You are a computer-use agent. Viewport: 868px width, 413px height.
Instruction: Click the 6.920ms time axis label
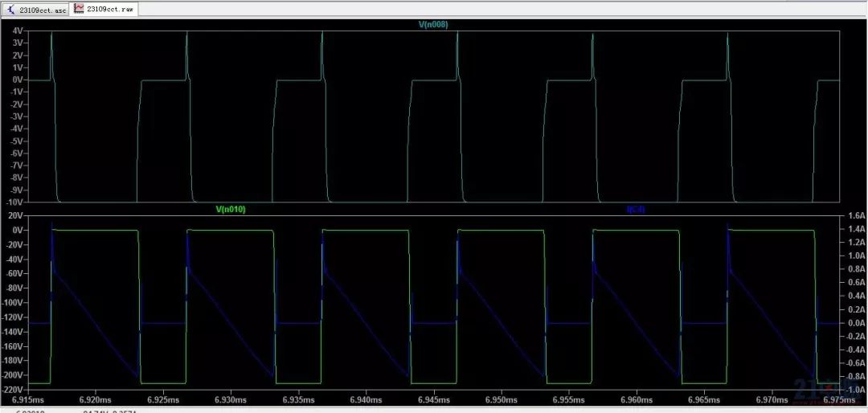pyautogui.click(x=95, y=399)
